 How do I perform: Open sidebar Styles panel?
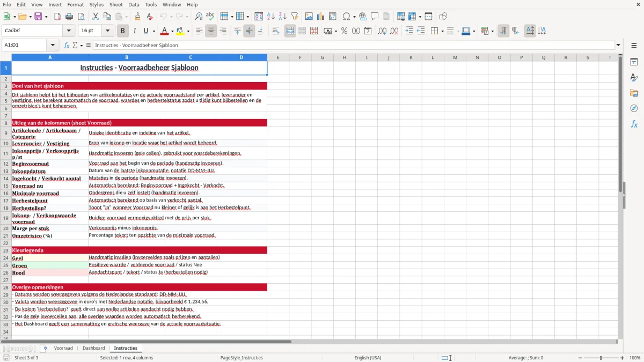pos(634,77)
